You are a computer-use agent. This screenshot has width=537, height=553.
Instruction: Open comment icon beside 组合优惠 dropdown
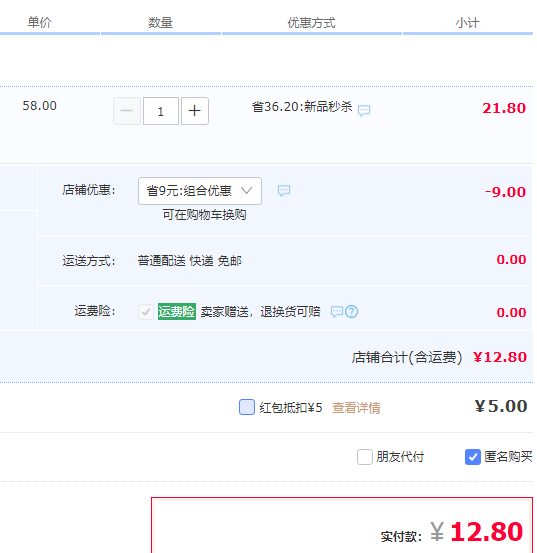click(284, 191)
